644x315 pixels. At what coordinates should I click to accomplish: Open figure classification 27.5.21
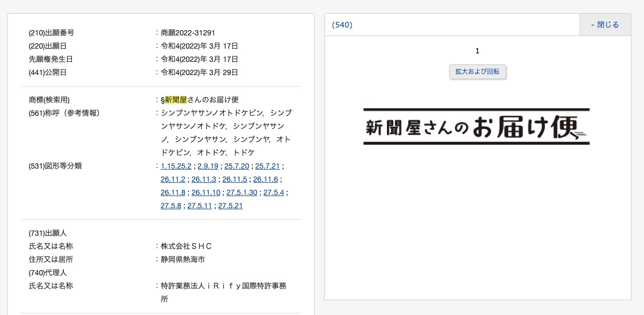tap(231, 206)
